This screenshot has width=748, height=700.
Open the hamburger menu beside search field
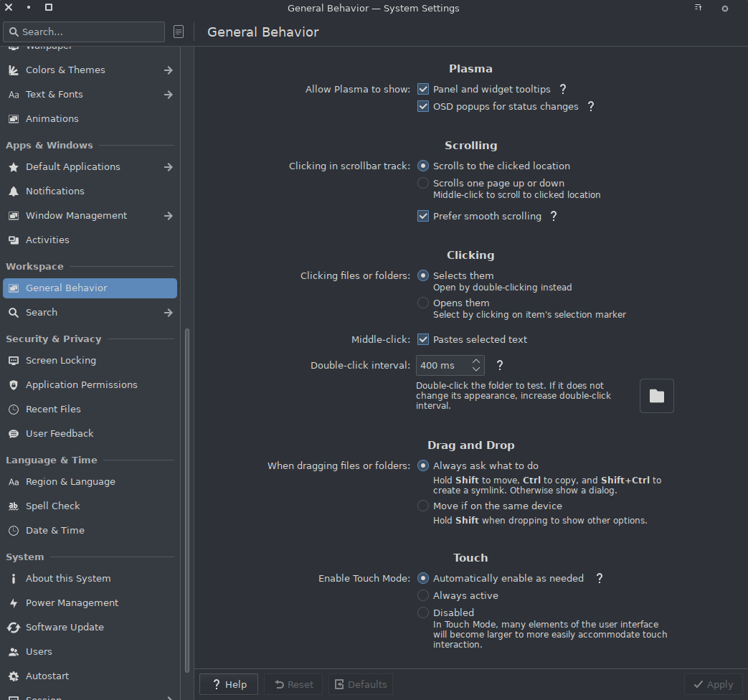(x=179, y=32)
